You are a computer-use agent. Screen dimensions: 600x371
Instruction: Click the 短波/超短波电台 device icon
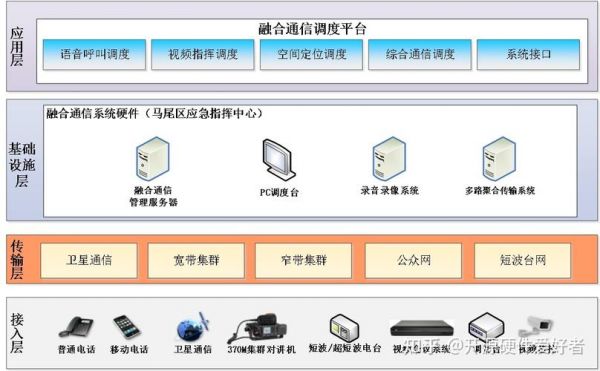tap(344, 327)
